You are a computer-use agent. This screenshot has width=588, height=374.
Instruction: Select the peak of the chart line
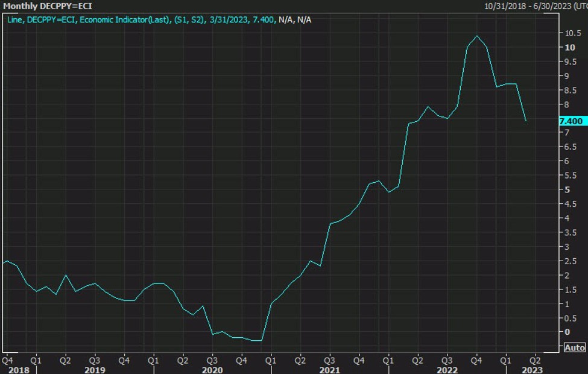click(x=477, y=36)
